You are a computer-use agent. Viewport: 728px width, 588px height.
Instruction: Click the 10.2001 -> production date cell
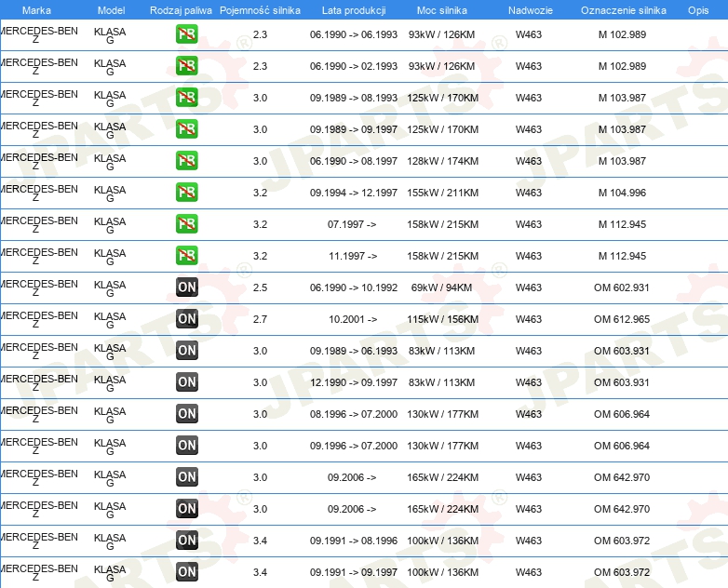[353, 319]
